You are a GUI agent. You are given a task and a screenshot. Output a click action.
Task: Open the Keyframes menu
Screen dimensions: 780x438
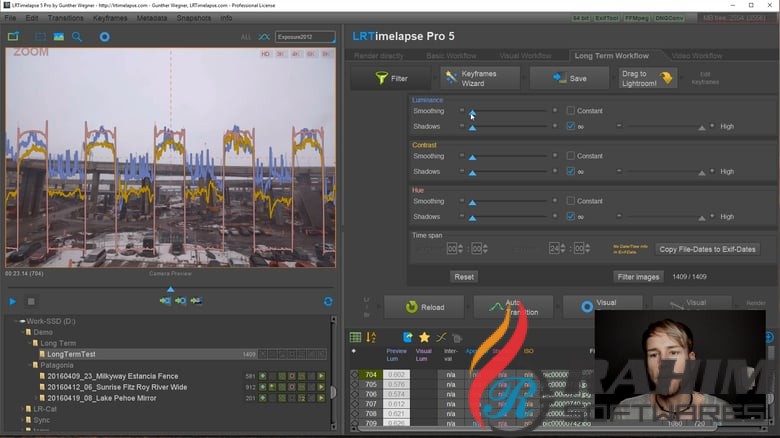click(x=109, y=18)
